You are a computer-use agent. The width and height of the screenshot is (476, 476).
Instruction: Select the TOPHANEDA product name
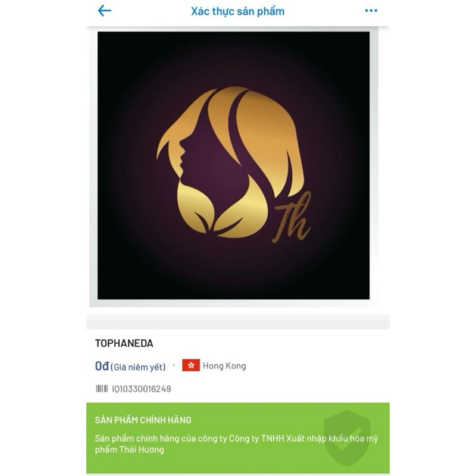(124, 343)
